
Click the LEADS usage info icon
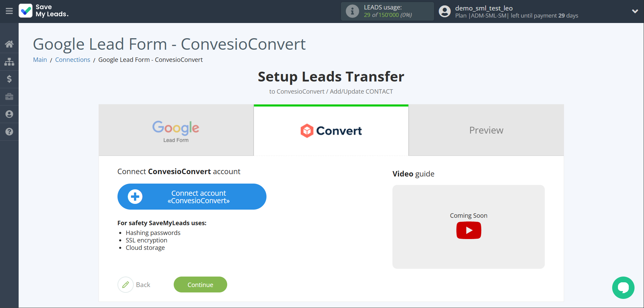coord(352,11)
